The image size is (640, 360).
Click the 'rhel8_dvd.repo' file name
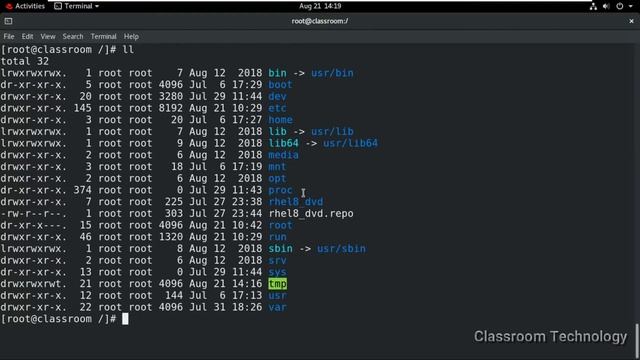(x=311, y=213)
